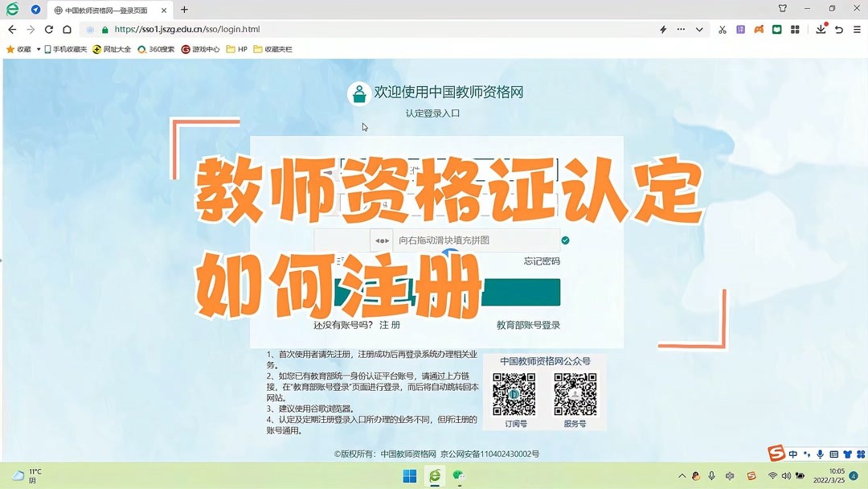Expand hidden taskbar icons with the caret
Screen dimensions: 868x489
pos(682,475)
